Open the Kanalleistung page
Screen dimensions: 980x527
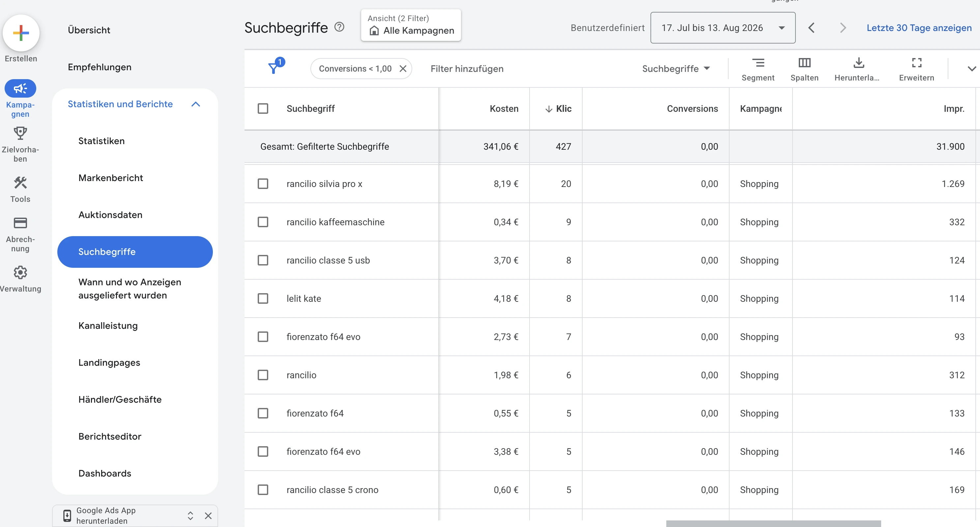pyautogui.click(x=108, y=326)
